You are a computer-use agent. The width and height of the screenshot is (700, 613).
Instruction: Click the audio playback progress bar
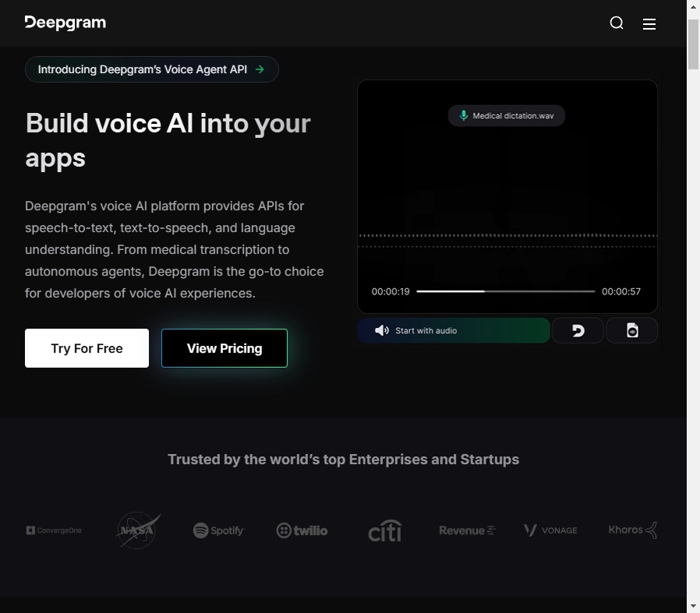(505, 291)
